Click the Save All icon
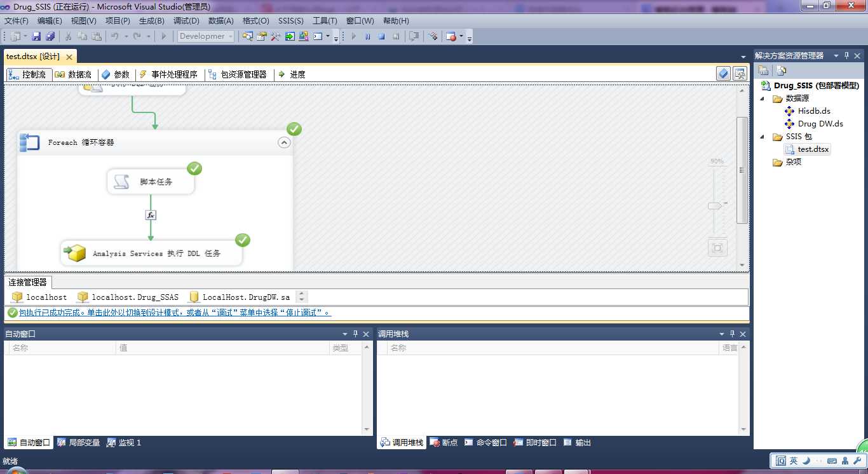This screenshot has width=868, height=474. [x=50, y=36]
